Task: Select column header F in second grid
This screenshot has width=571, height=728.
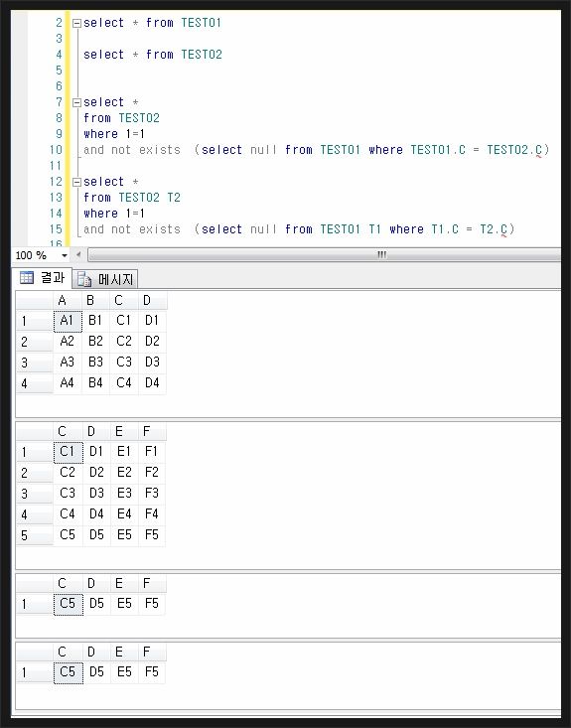Action: click(x=152, y=432)
